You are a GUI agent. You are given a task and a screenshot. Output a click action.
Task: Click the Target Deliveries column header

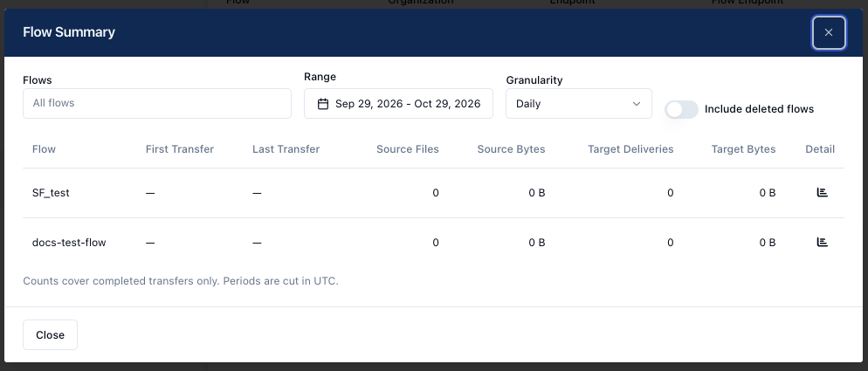click(630, 149)
